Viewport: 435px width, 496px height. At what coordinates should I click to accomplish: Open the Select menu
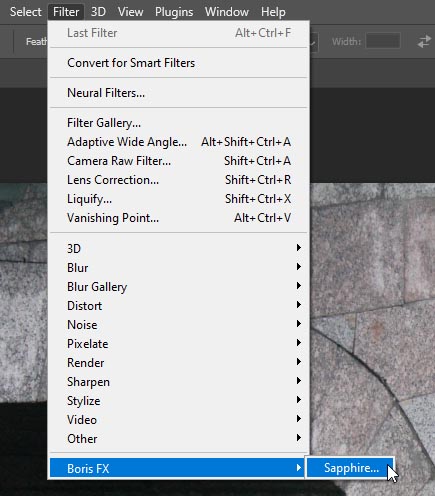point(25,12)
